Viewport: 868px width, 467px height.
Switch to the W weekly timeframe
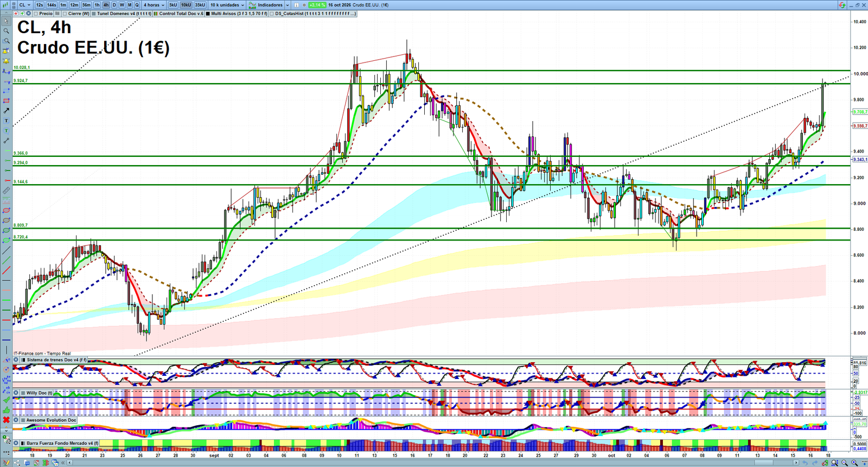[x=122, y=5]
